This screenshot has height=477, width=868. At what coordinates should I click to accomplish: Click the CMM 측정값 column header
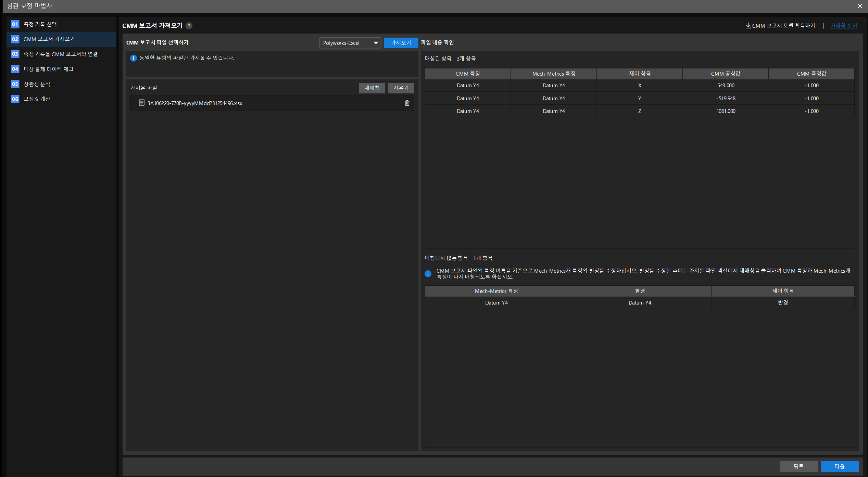point(812,74)
